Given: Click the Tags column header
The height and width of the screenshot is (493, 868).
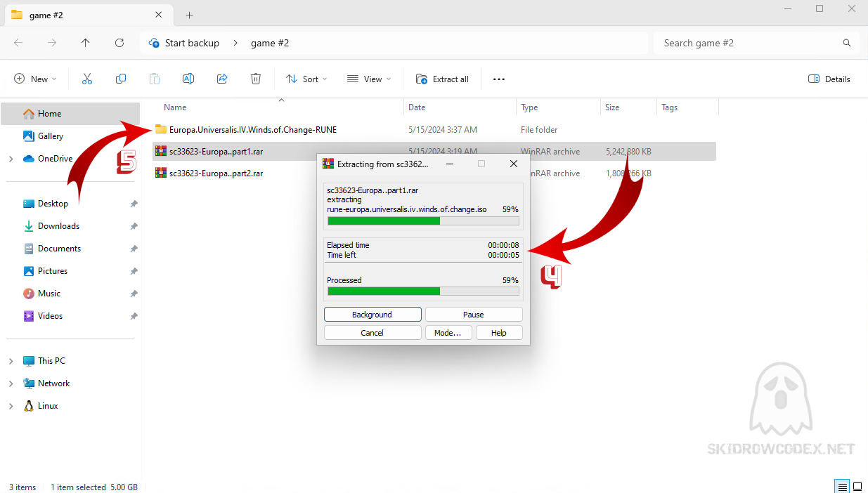Looking at the screenshot, I should [669, 107].
